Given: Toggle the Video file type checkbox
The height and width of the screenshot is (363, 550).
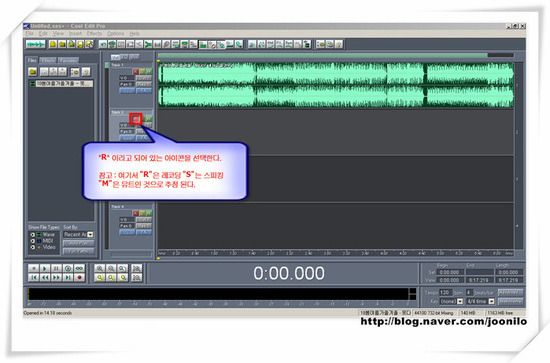Looking at the screenshot, I should point(33,247).
